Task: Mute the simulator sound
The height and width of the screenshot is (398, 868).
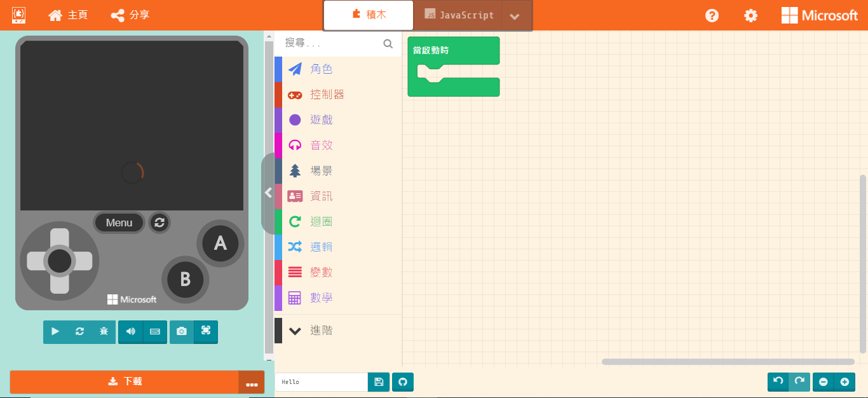Action: click(x=131, y=331)
